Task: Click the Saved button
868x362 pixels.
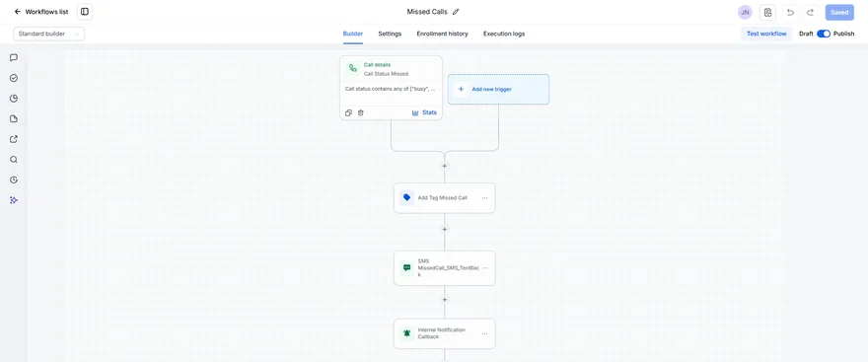Action: pyautogui.click(x=839, y=12)
